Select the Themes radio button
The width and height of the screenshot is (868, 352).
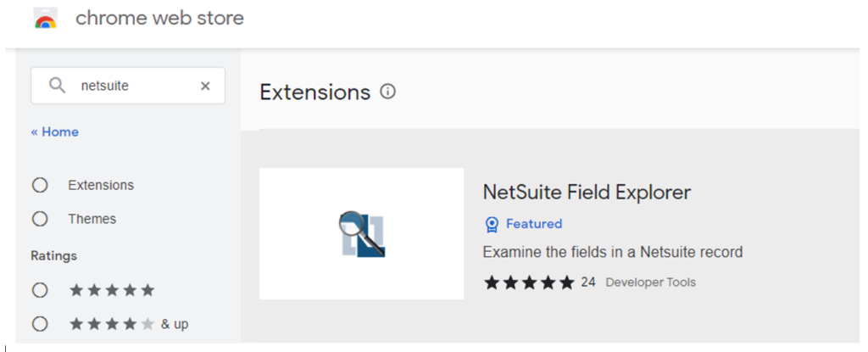click(40, 219)
